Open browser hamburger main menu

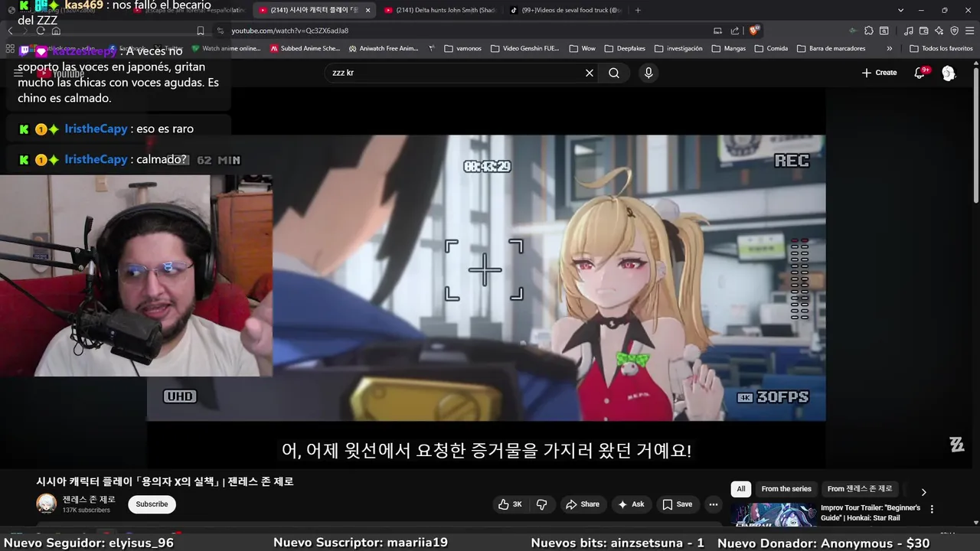969,31
